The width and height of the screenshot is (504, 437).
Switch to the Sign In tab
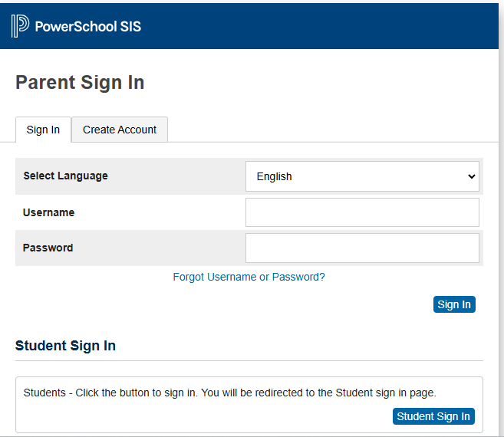click(x=43, y=130)
